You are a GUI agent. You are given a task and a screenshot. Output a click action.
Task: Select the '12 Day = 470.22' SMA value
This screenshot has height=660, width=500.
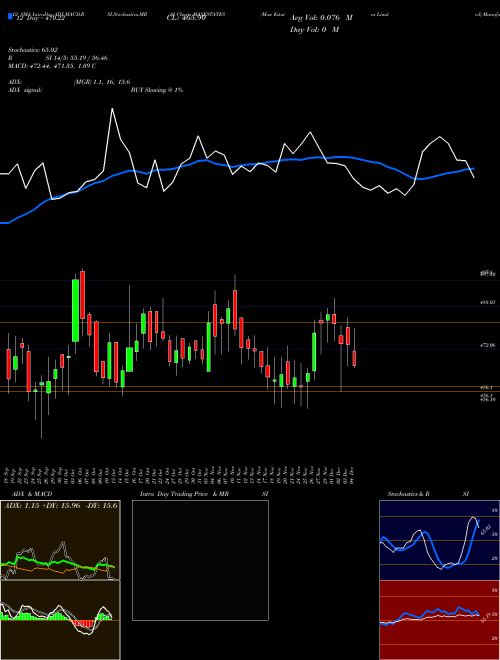40,18
